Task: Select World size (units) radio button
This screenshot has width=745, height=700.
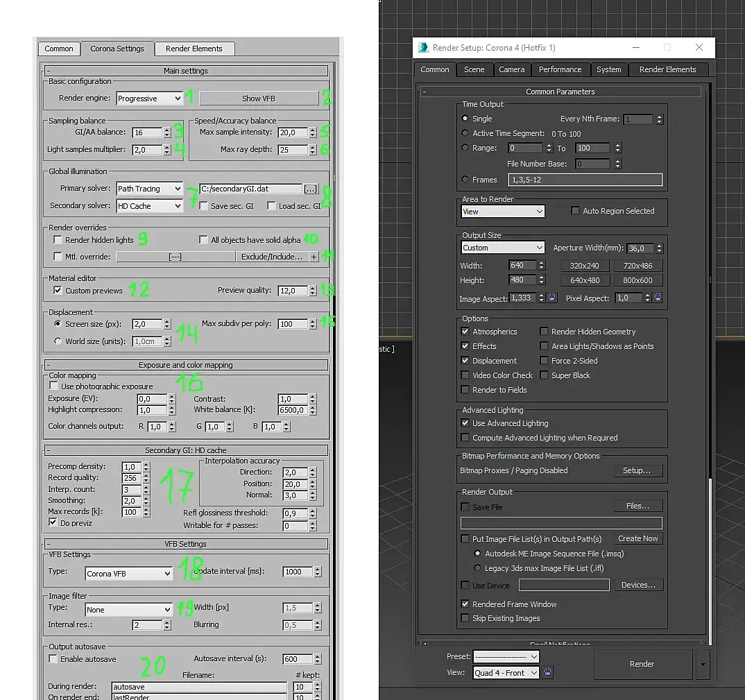Action: click(58, 341)
